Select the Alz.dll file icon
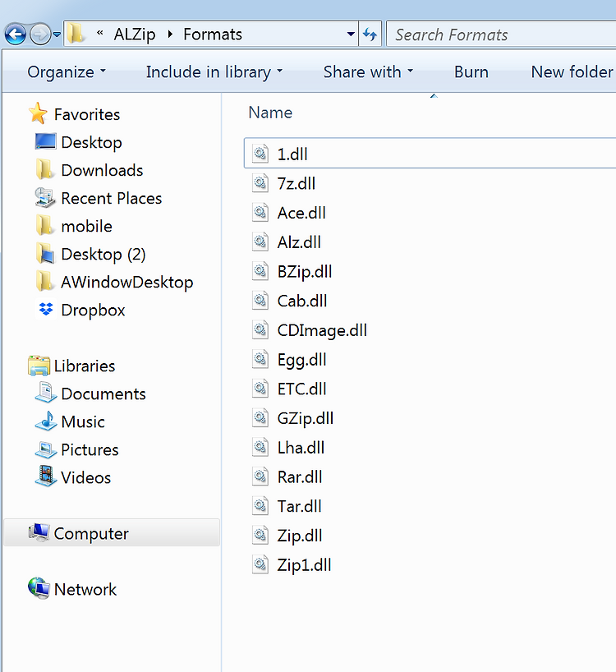Image resolution: width=616 pixels, height=672 pixels. 260,242
